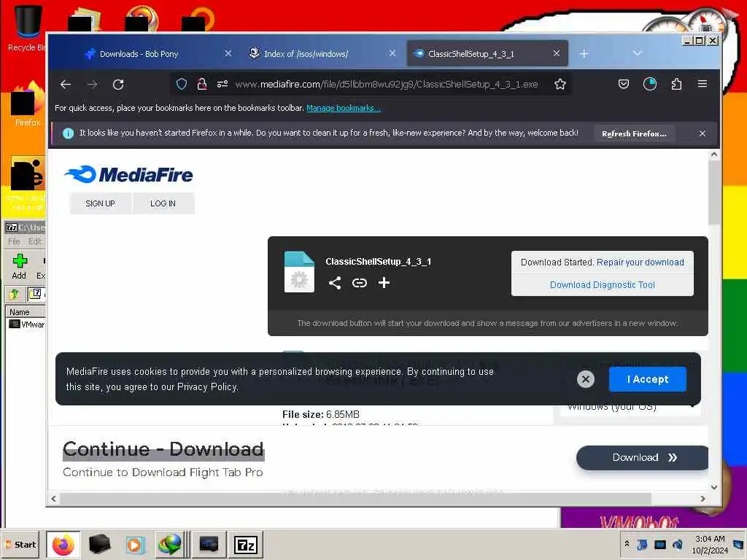This screenshot has width=747, height=560.
Task: Click the MediaFire logo
Action: tap(128, 175)
